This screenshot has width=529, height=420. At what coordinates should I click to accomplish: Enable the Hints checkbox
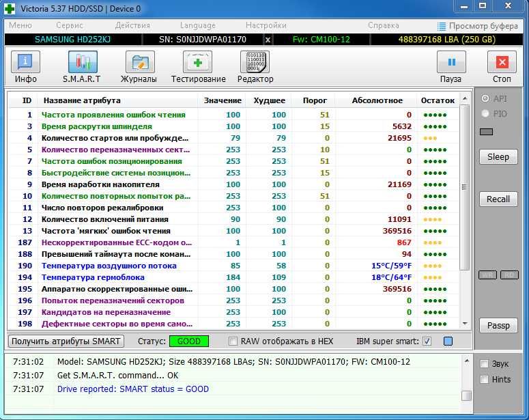click(484, 379)
